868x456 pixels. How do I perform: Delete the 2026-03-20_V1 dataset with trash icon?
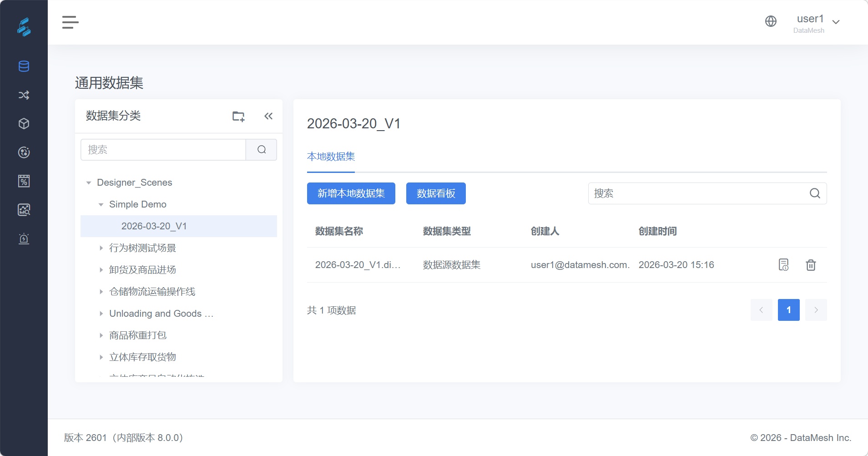pyautogui.click(x=811, y=265)
